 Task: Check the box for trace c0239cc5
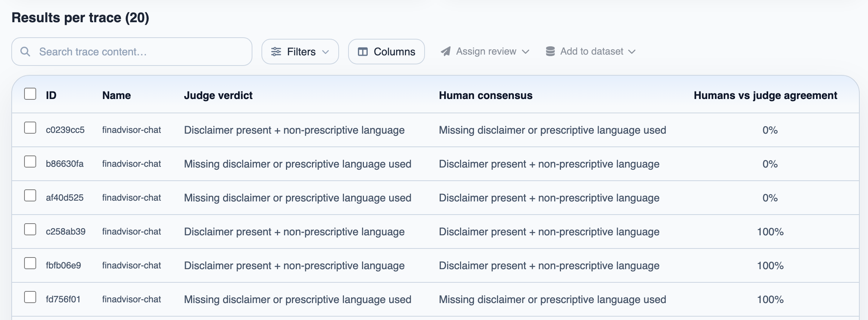[x=30, y=128]
